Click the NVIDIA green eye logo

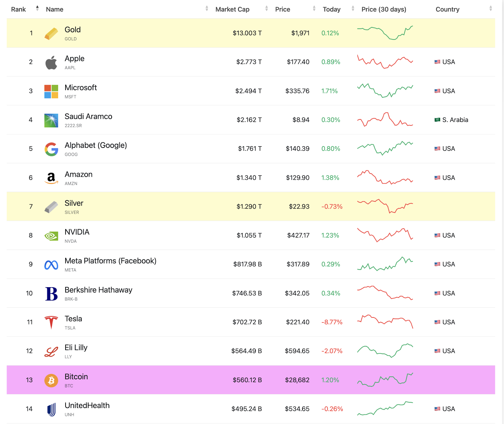pyautogui.click(x=51, y=236)
